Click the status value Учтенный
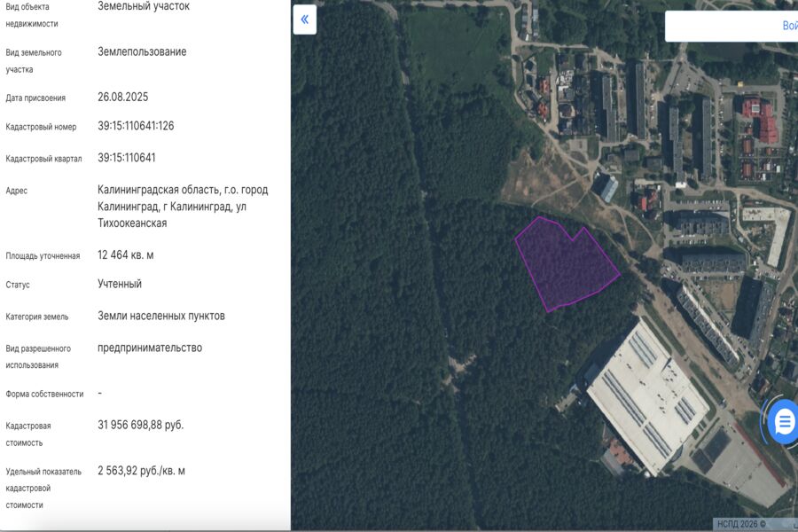The image size is (798, 532). coord(120,284)
